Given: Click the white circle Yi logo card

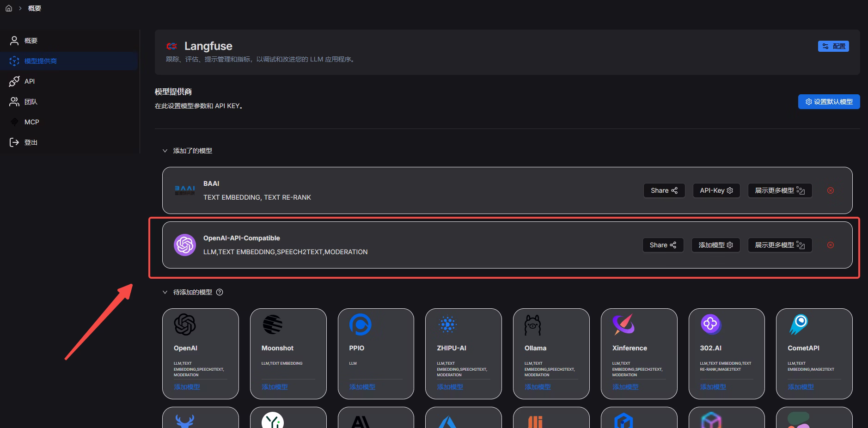Looking at the screenshot, I should tap(273, 420).
